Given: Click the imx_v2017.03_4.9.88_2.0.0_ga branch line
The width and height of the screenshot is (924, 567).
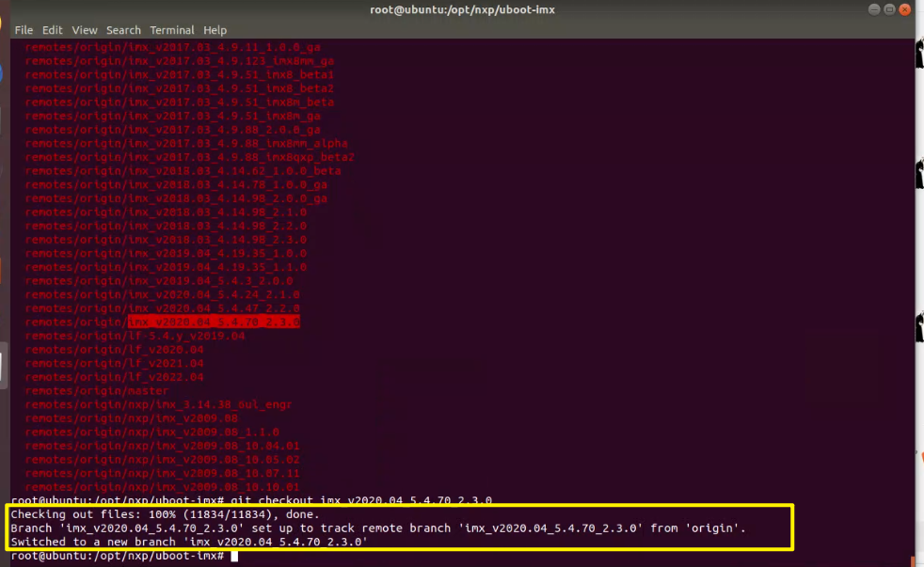Looking at the screenshot, I should tap(172, 130).
